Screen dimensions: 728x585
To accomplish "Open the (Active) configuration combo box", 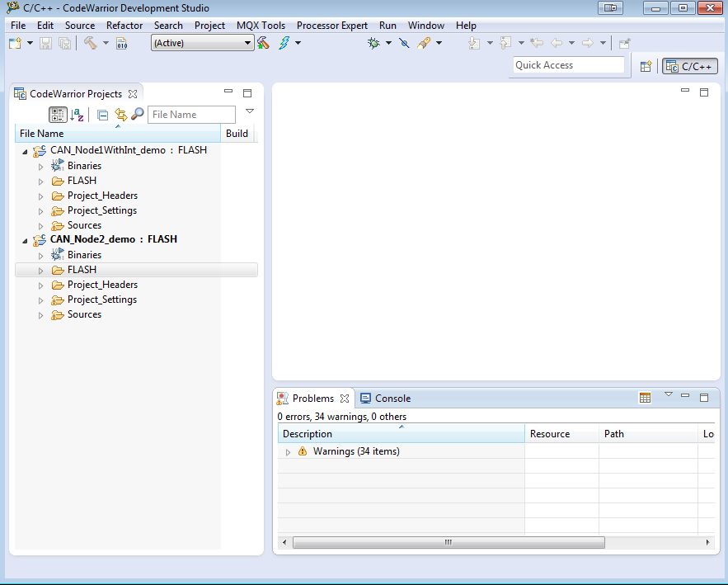I will tap(203, 43).
